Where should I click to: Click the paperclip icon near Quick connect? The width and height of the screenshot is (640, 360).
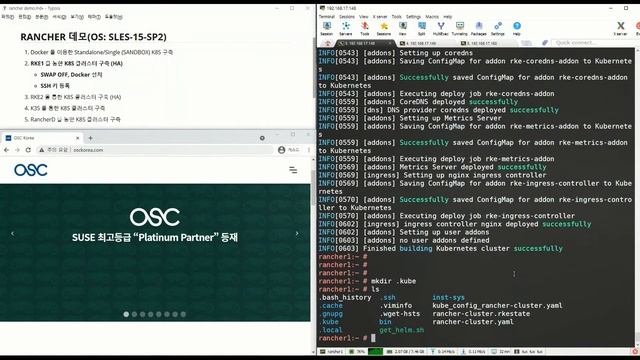pos(544,43)
